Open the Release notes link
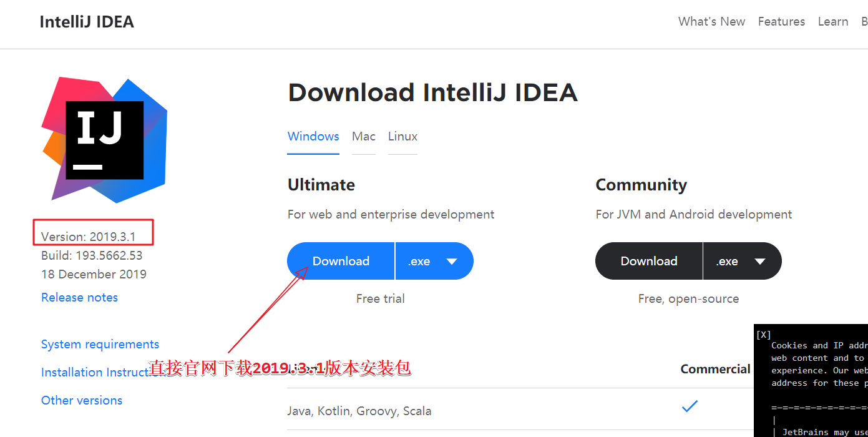 click(x=79, y=298)
